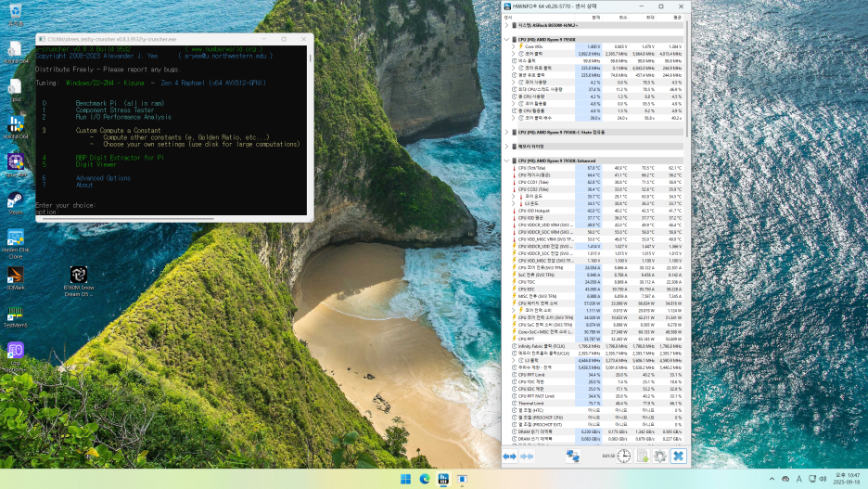Collapse the CPU [#0] AMD Ryzen 9 7950X group
The height and width of the screenshot is (489, 868).
(x=506, y=40)
